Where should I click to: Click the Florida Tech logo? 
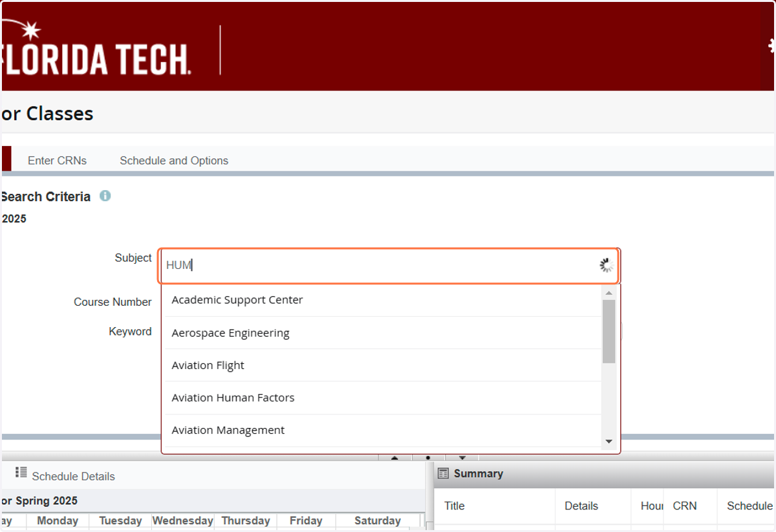pos(96,48)
